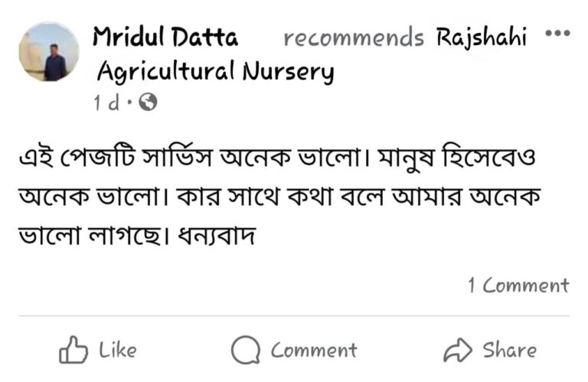Click the Share arrow icon
This screenshot has width=588, height=382.
[x=458, y=351]
